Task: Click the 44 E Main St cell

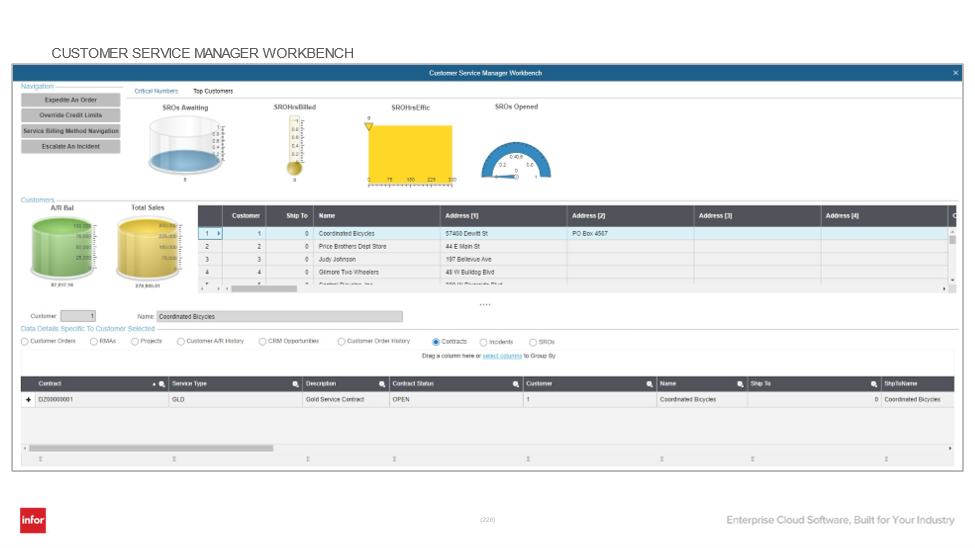Action: coord(503,247)
